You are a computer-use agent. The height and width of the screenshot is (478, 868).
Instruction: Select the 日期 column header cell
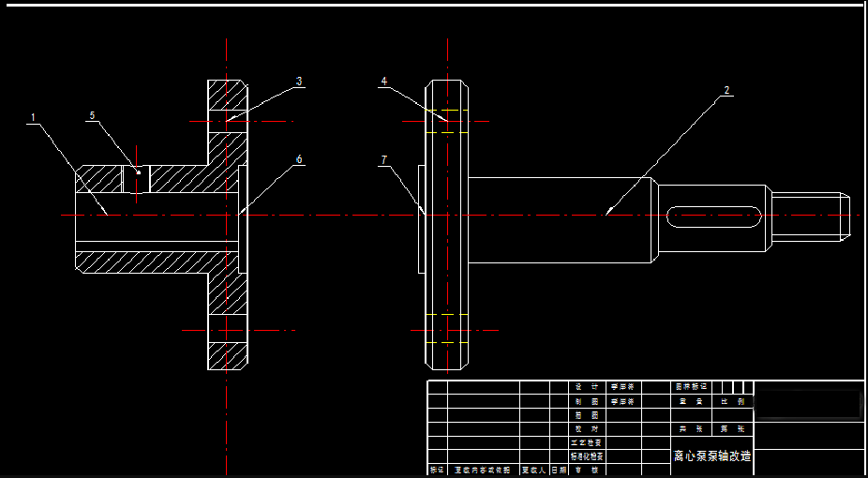559,470
